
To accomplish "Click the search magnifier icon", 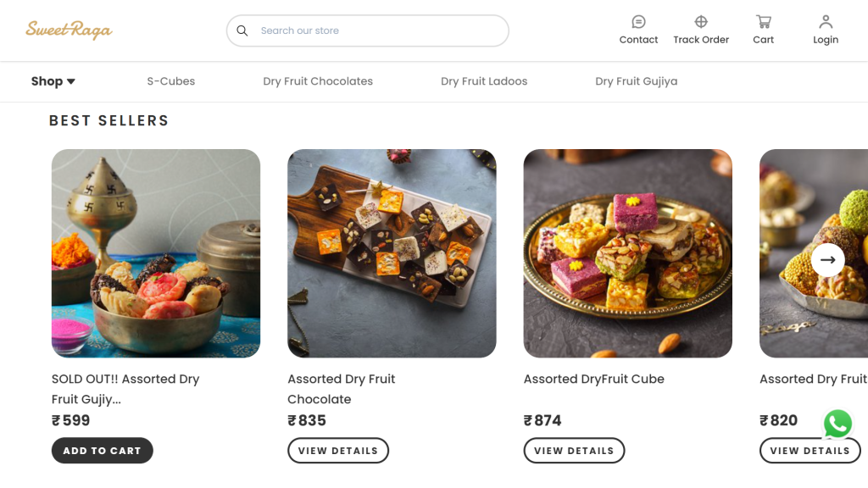I will 242,30.
